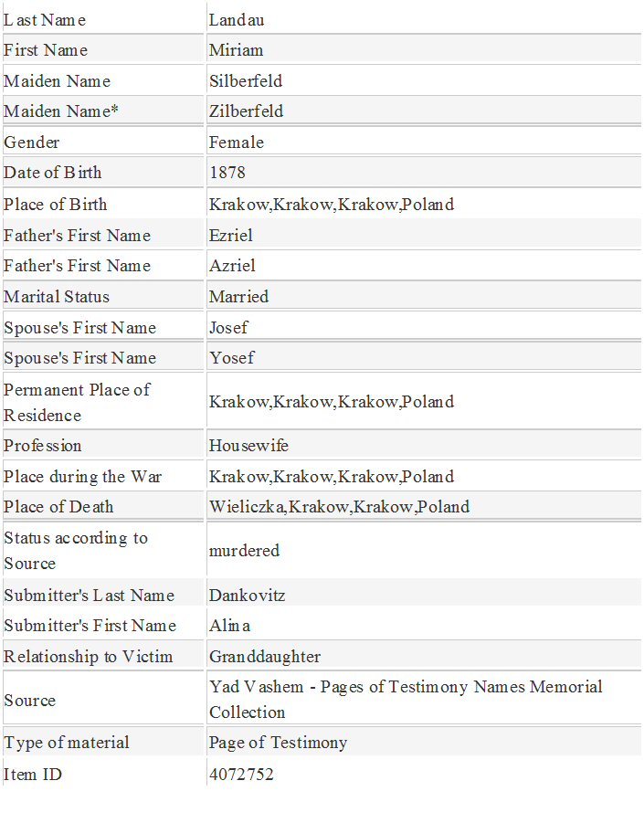
Task: Select the status value murdered
Action: [x=244, y=551]
